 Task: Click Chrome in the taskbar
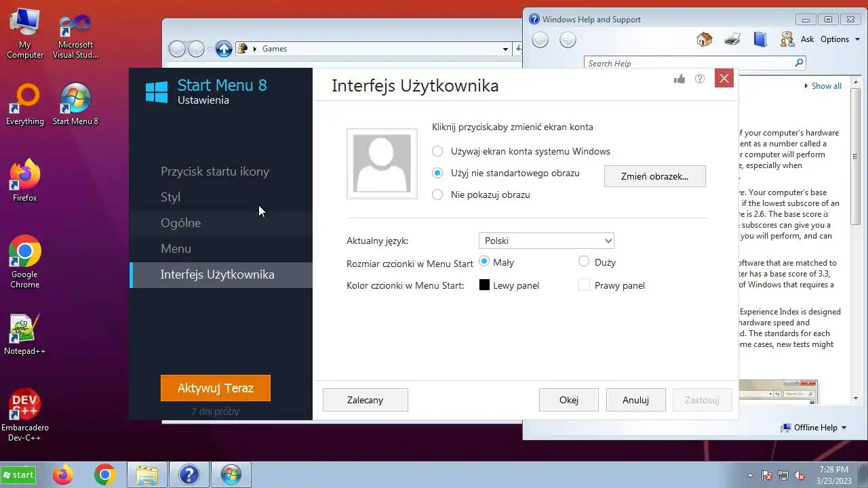(104, 474)
